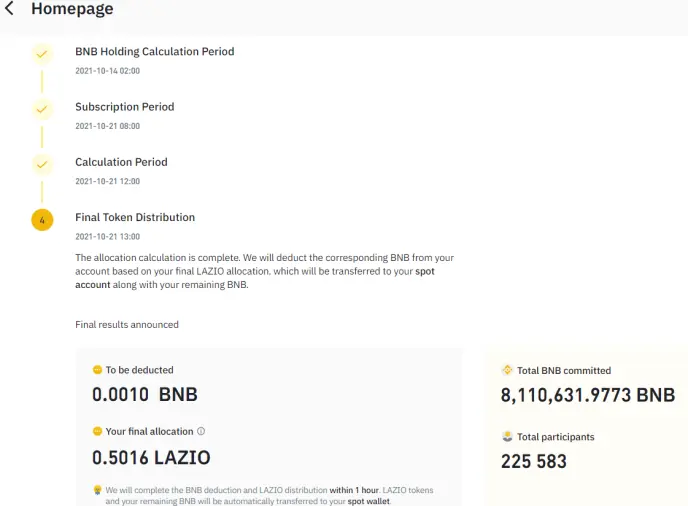The height and width of the screenshot is (506, 688).
Task: Open the info icon beside Your final allocation
Action: pyautogui.click(x=201, y=431)
